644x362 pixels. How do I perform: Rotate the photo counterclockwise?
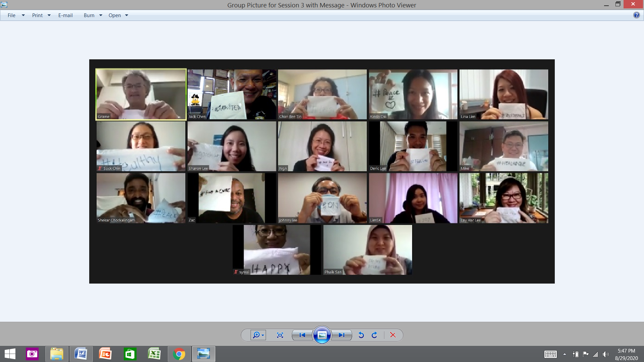click(x=361, y=335)
